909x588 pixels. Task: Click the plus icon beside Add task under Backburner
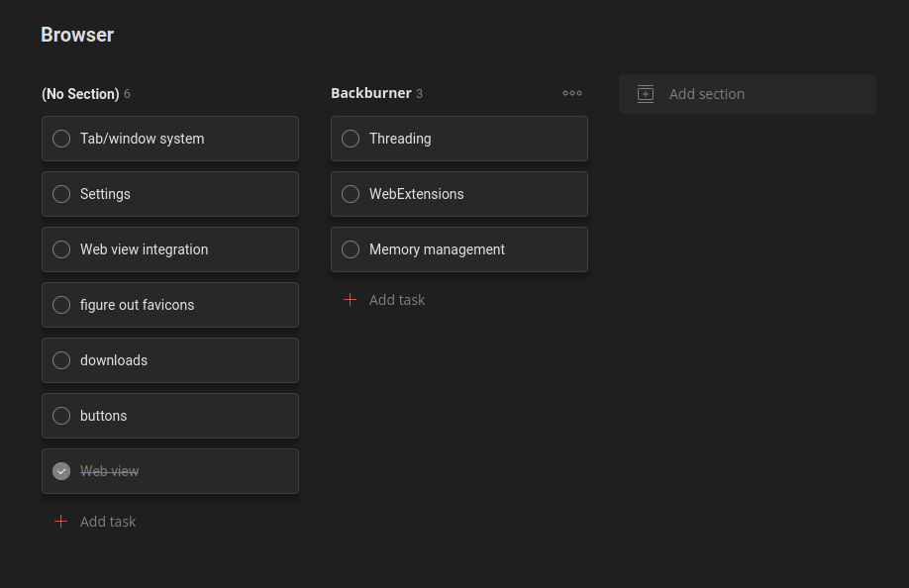[x=351, y=300]
